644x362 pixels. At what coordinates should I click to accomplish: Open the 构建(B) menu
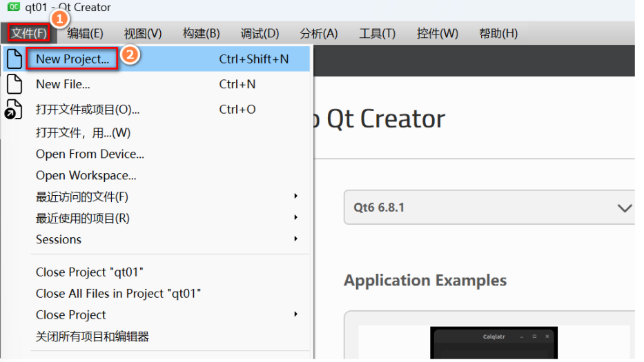202,33
